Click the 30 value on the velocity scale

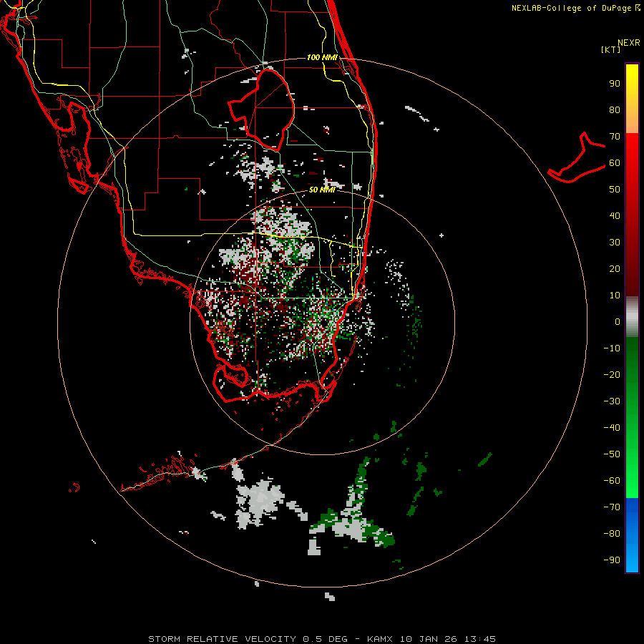point(615,243)
